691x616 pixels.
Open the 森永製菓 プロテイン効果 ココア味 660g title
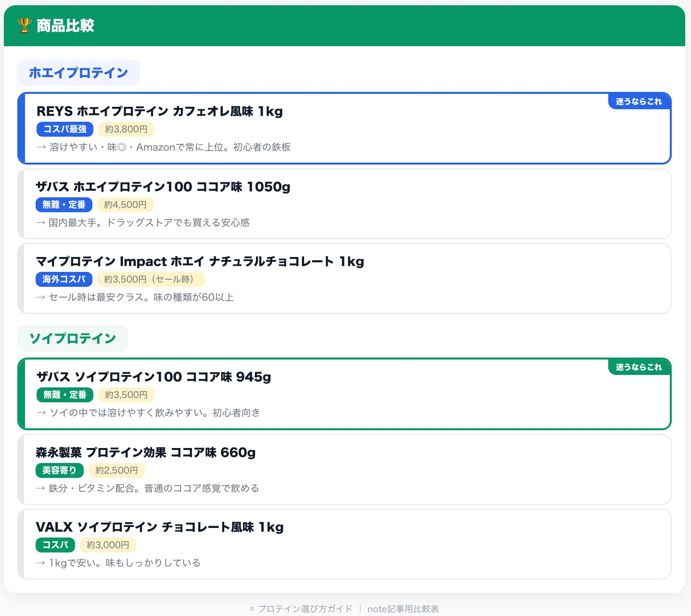146,452
